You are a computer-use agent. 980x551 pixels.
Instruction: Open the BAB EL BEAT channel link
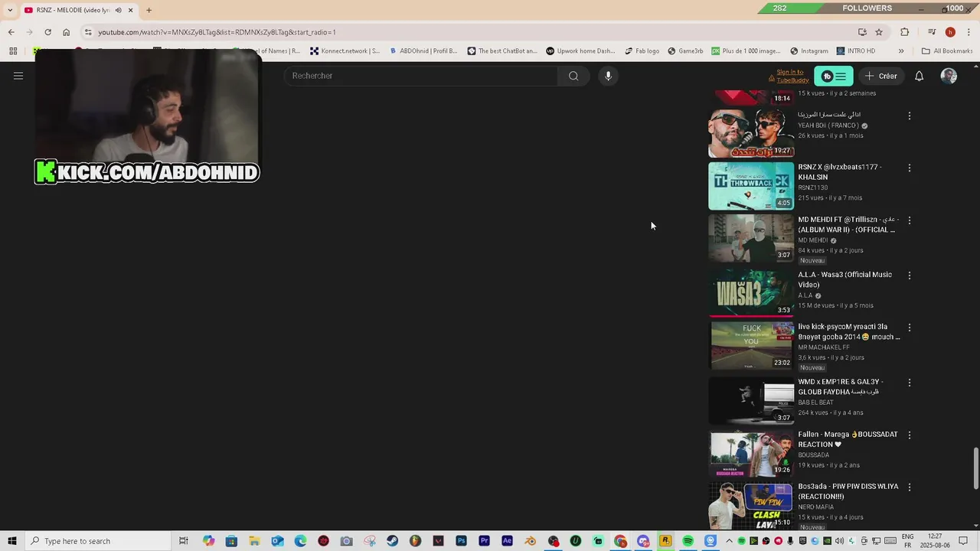coord(816,403)
